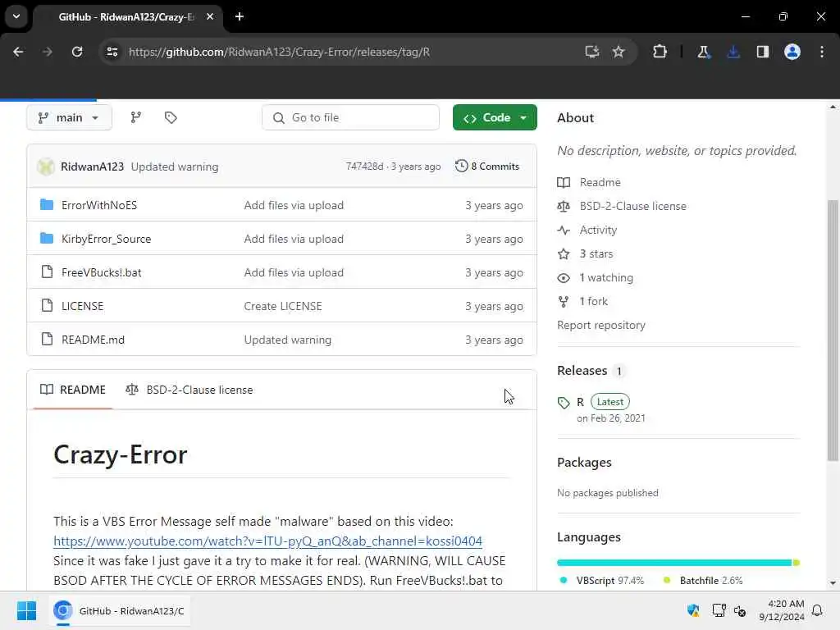Open the tags icon in the repo toolbar
The width and height of the screenshot is (840, 630).
[171, 117]
